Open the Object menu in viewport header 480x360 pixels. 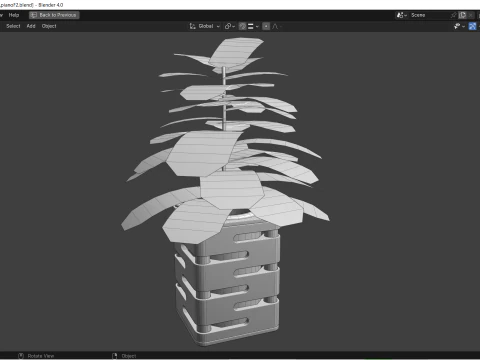(49, 26)
